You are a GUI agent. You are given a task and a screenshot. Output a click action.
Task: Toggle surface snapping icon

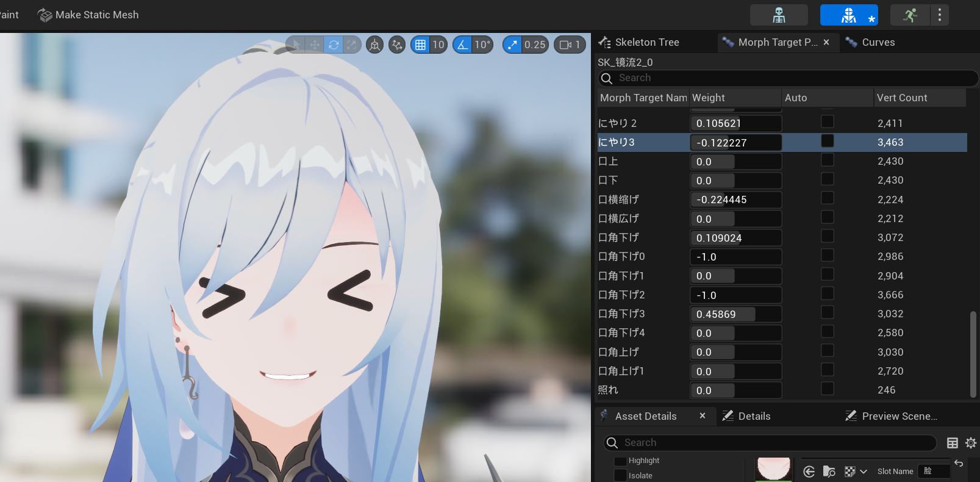click(x=397, y=45)
